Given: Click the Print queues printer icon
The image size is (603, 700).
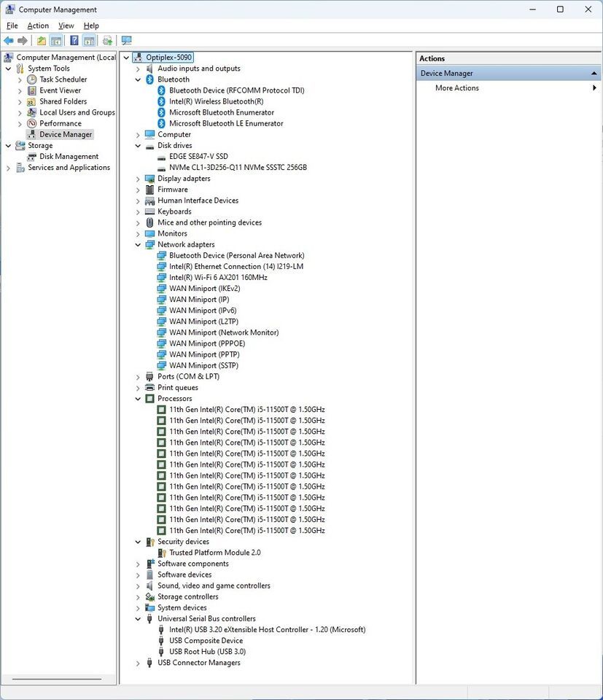Looking at the screenshot, I should pyautogui.click(x=150, y=387).
